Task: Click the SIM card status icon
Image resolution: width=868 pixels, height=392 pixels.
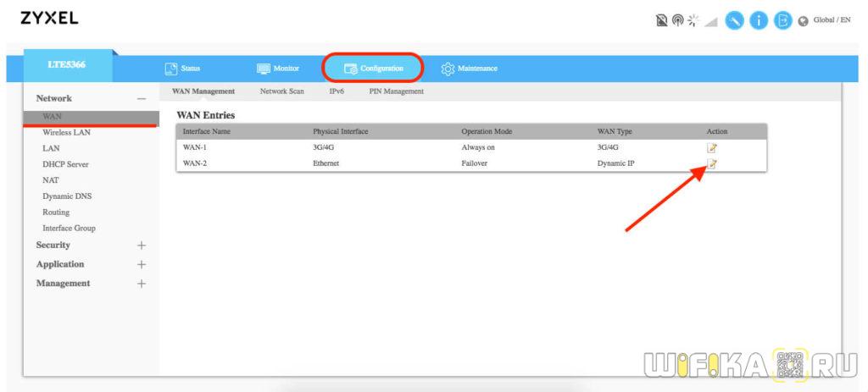Action: [662, 21]
